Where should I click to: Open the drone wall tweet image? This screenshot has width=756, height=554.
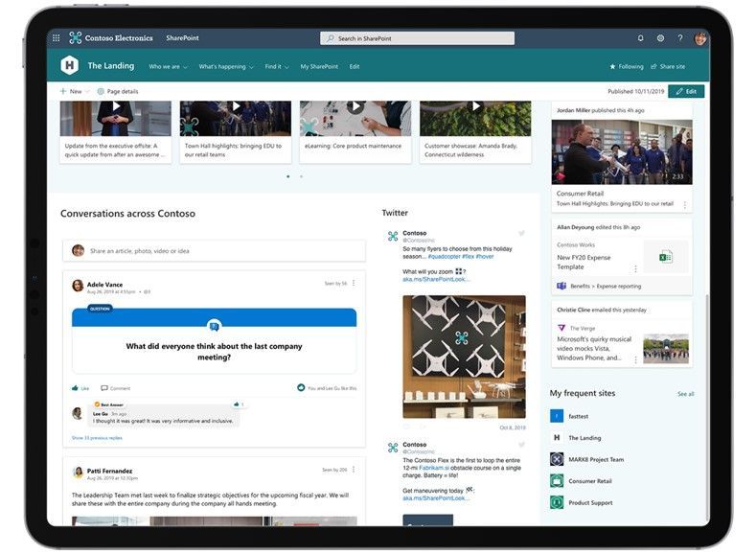[x=465, y=357]
